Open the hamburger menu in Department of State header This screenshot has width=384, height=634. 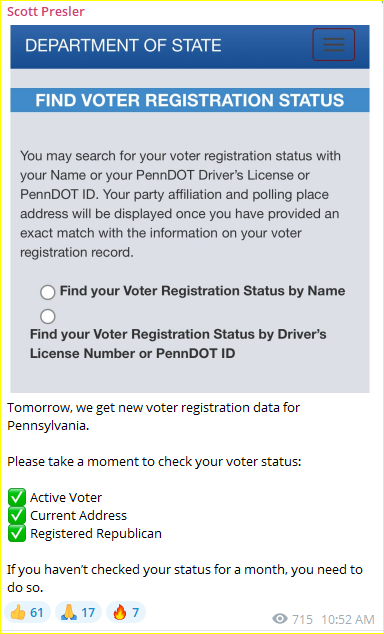coord(333,44)
